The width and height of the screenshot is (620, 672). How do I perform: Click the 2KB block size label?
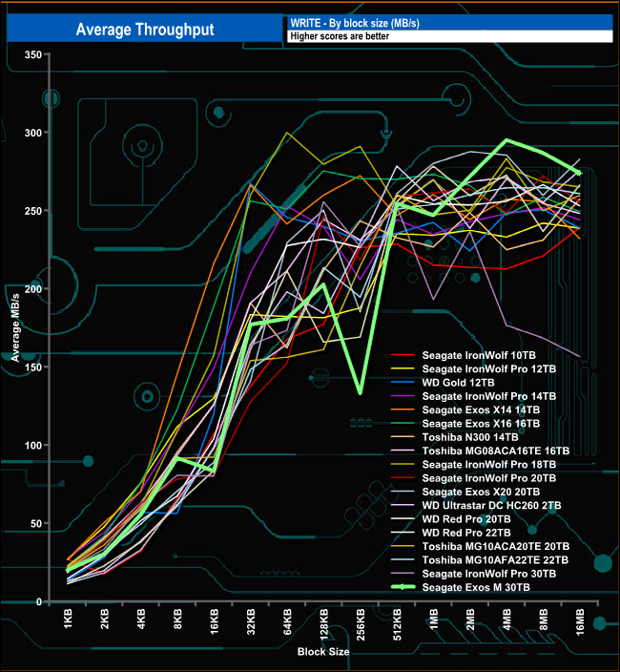point(105,619)
